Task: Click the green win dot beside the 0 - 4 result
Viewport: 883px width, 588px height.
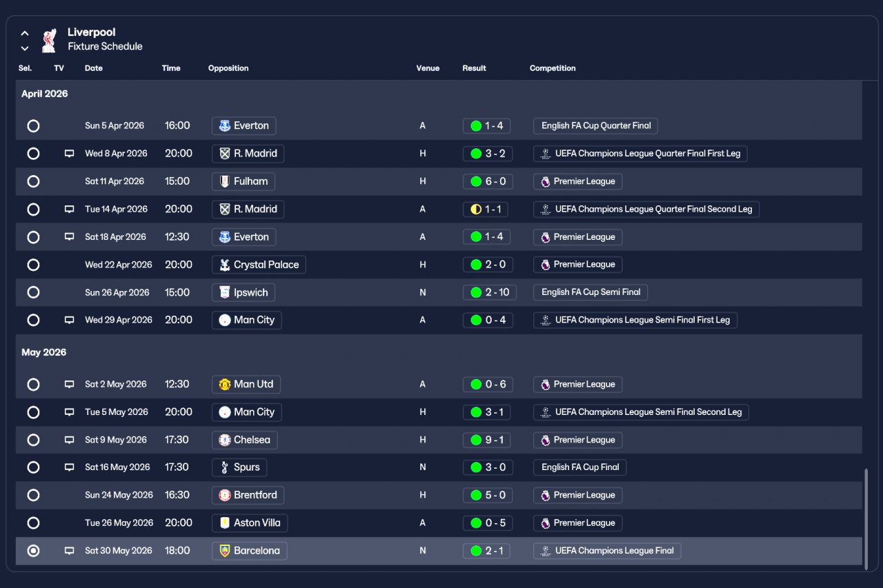Action: [475, 320]
